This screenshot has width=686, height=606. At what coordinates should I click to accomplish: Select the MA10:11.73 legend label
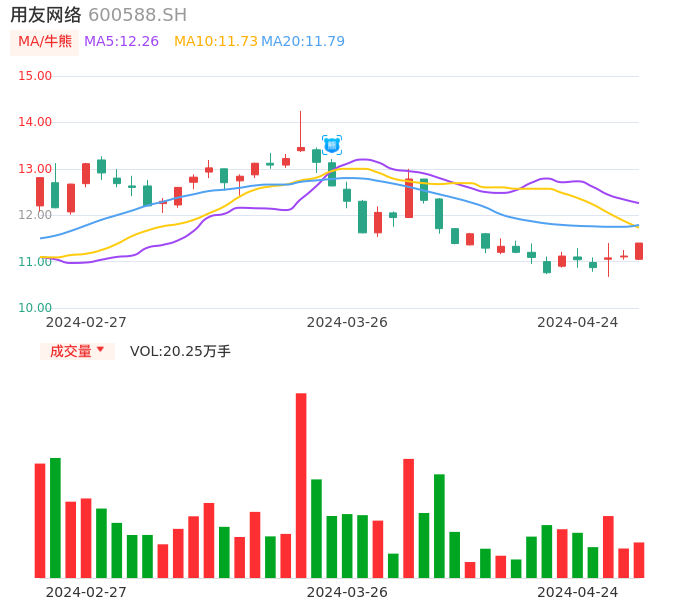click(215, 42)
